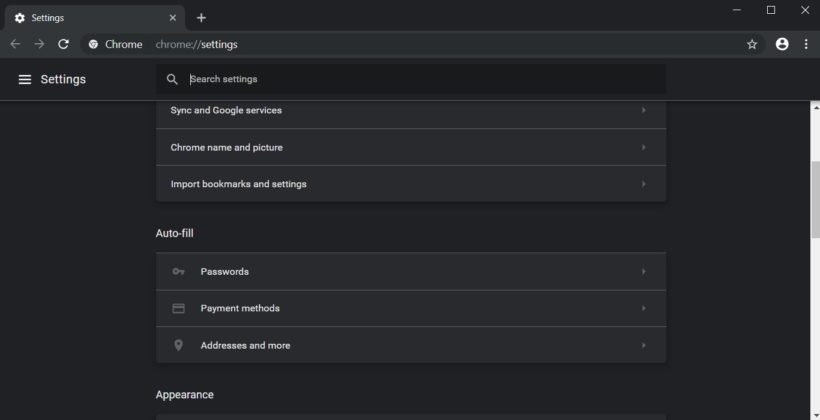Expand Chrome name and picture arrow

click(643, 147)
